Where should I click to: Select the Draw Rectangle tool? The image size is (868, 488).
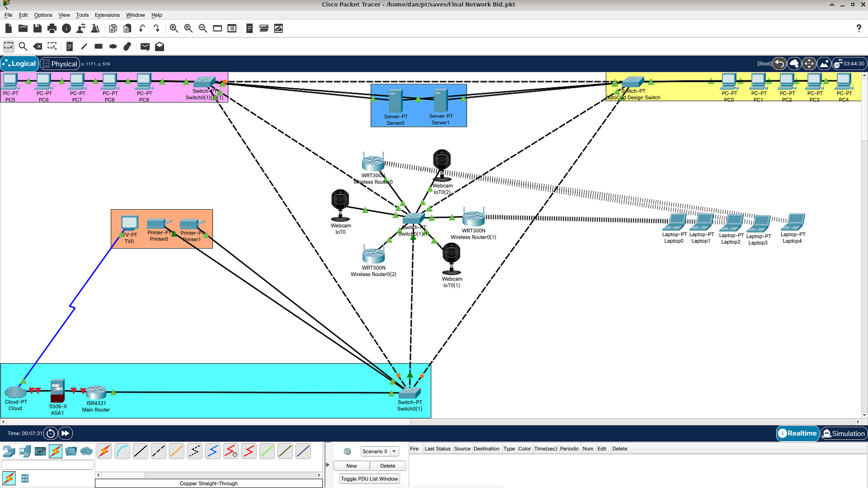point(99,46)
